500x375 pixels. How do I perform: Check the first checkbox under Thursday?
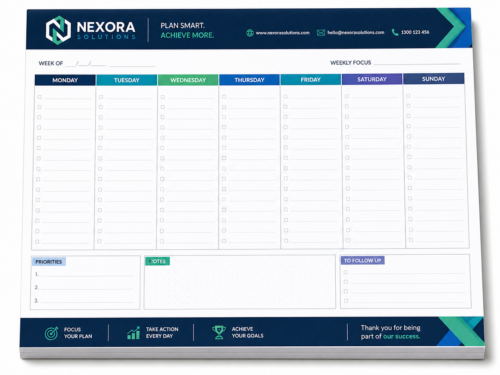224,97
